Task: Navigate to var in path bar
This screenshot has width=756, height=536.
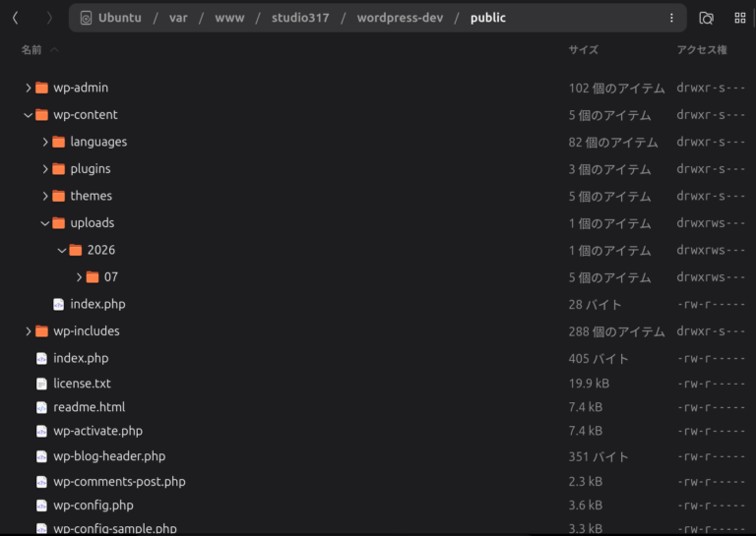Action: 178,18
